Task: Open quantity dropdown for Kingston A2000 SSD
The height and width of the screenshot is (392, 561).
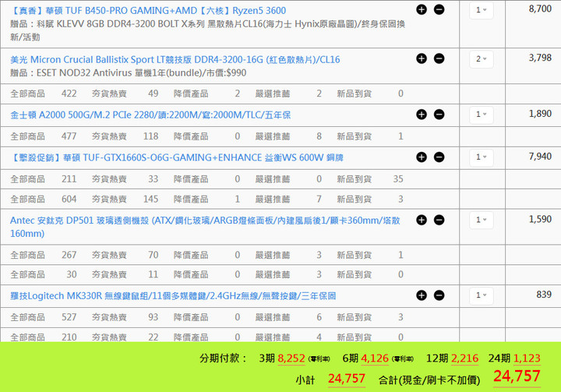Action: pos(482,115)
